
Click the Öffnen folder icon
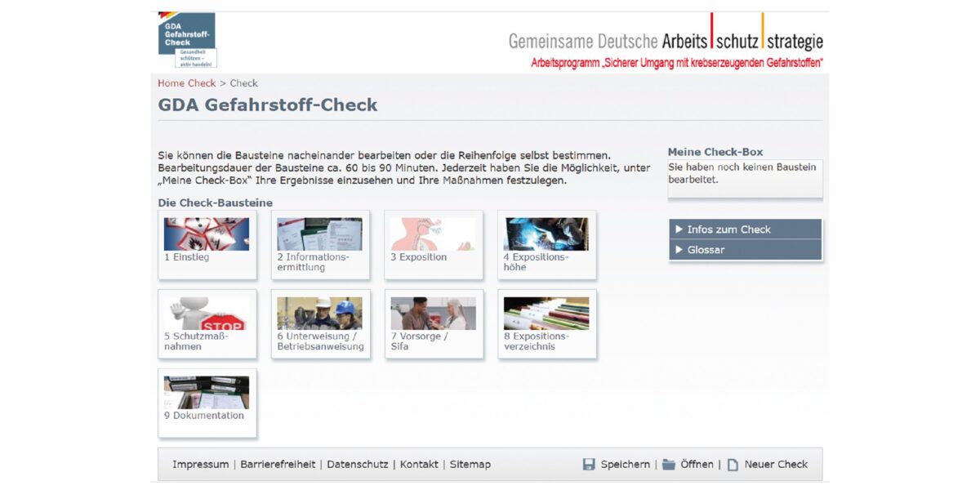pos(669,465)
